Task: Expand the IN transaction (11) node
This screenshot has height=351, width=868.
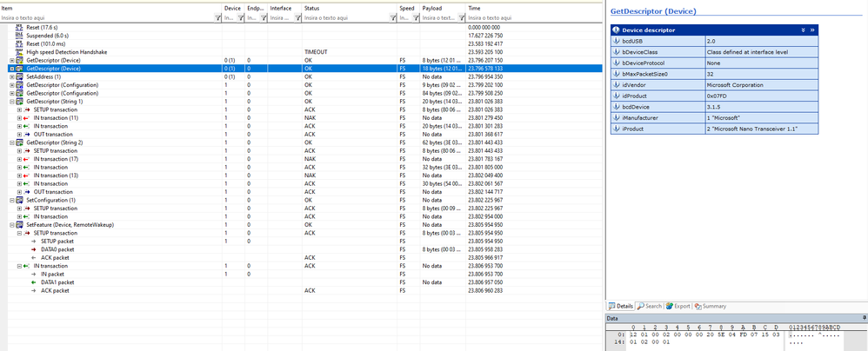Action: 19,118
